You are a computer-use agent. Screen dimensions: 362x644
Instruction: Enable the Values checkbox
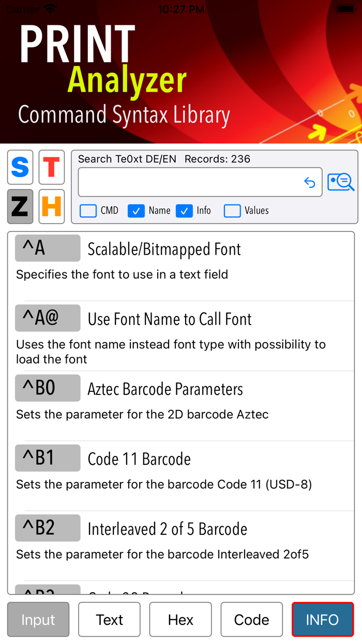point(232,211)
